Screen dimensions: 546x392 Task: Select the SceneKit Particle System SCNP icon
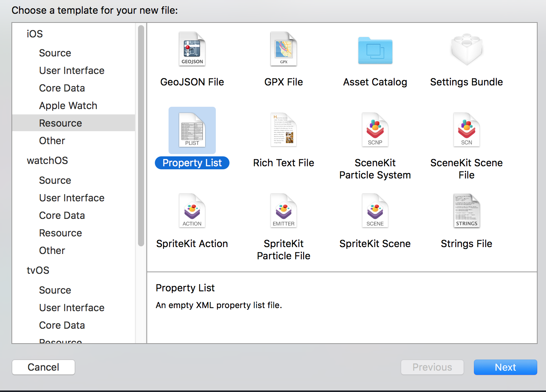point(375,130)
